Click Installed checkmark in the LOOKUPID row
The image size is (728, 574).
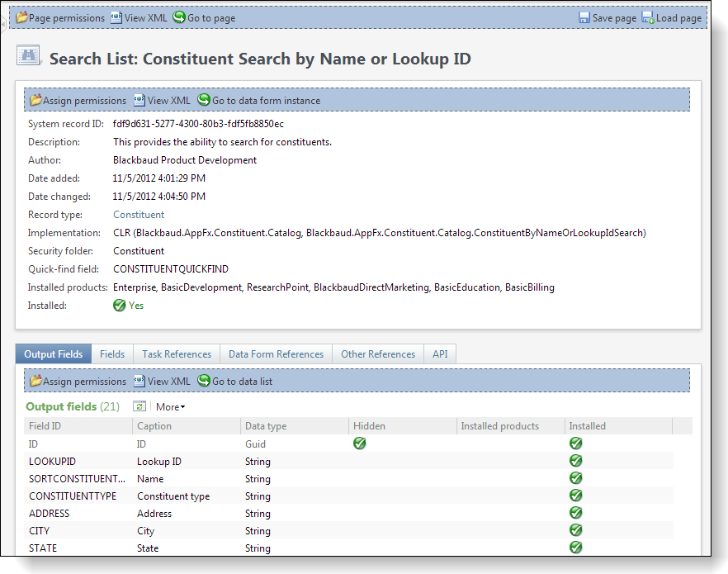click(x=576, y=461)
